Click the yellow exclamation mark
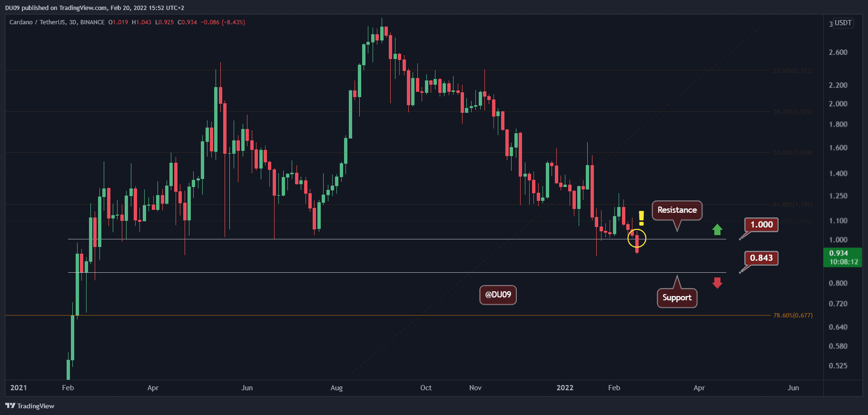Image resolution: width=868 pixels, height=415 pixels. click(641, 218)
